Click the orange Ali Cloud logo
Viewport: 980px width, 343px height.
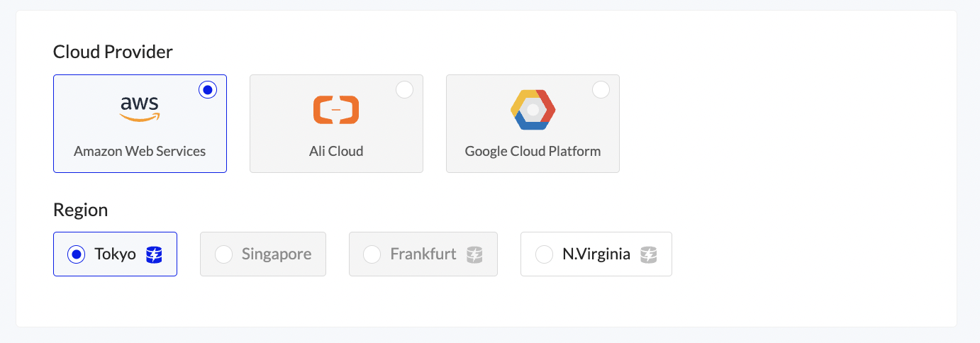coord(336,110)
